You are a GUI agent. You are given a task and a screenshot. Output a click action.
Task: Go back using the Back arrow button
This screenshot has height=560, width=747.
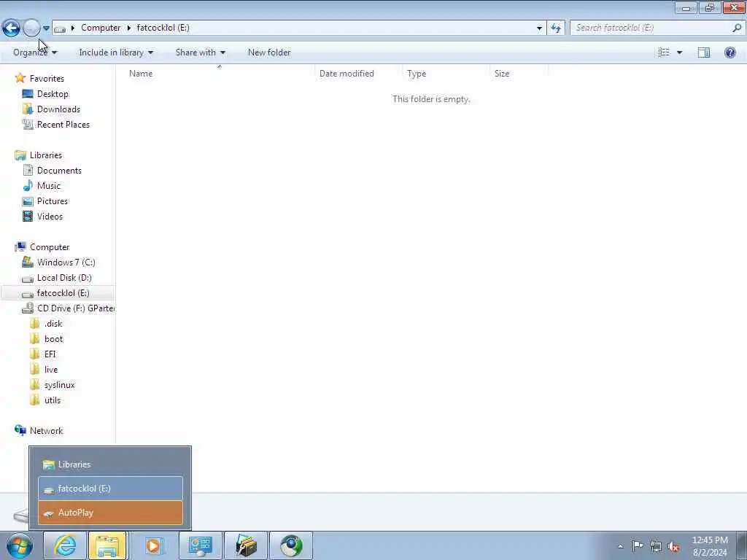coord(11,28)
